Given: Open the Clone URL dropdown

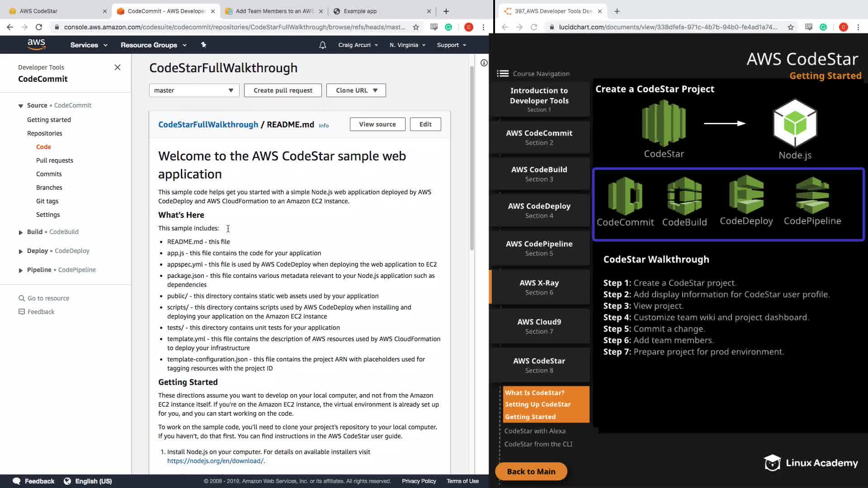Looking at the screenshot, I should (356, 90).
